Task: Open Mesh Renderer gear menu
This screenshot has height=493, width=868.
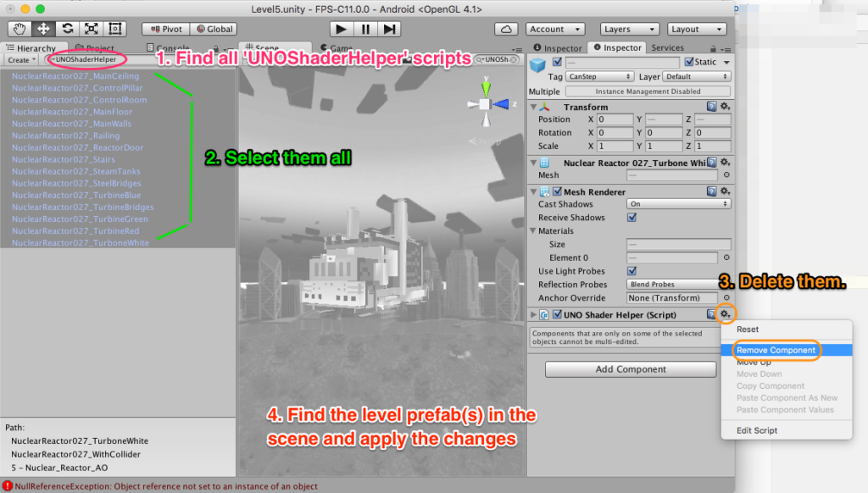Action: (725, 191)
